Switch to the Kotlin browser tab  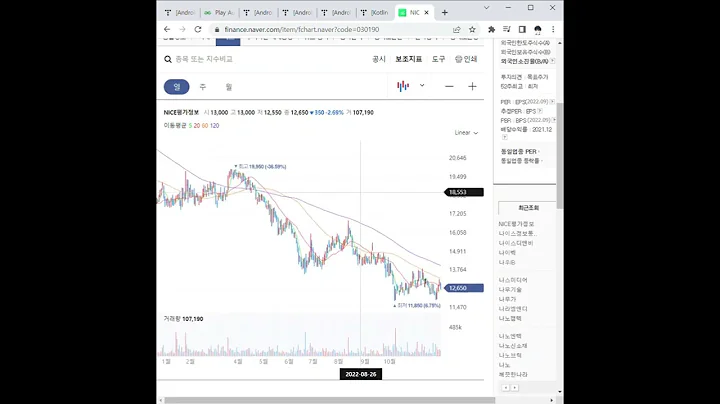(375, 13)
